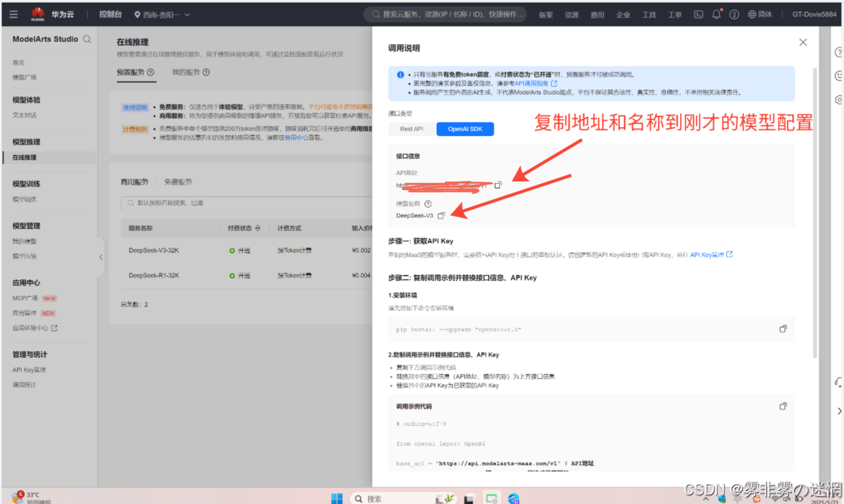Copy the pip install command

tap(783, 329)
